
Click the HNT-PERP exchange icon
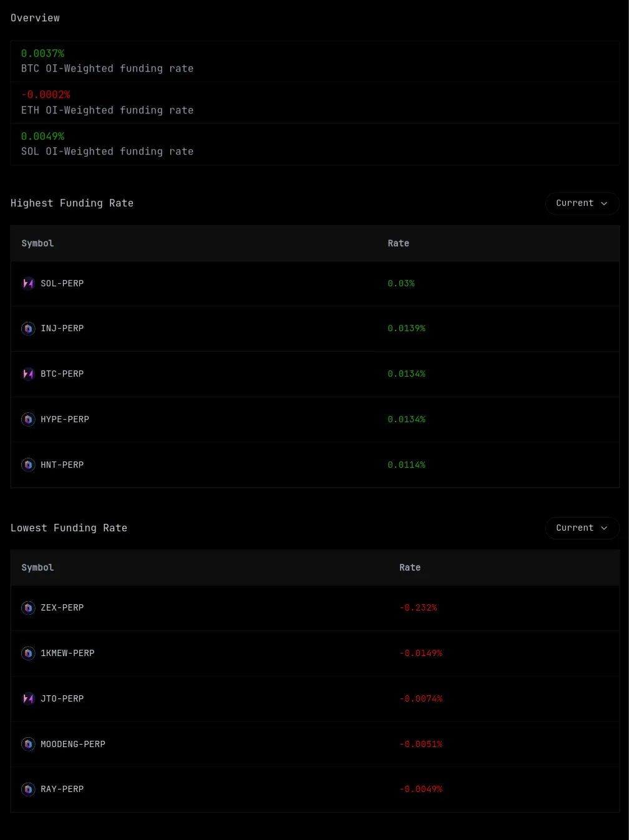[28, 465]
